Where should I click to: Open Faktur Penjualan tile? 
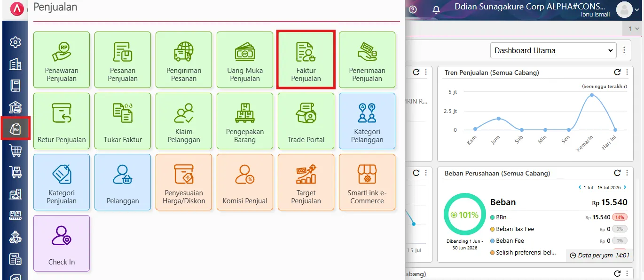[306, 60]
